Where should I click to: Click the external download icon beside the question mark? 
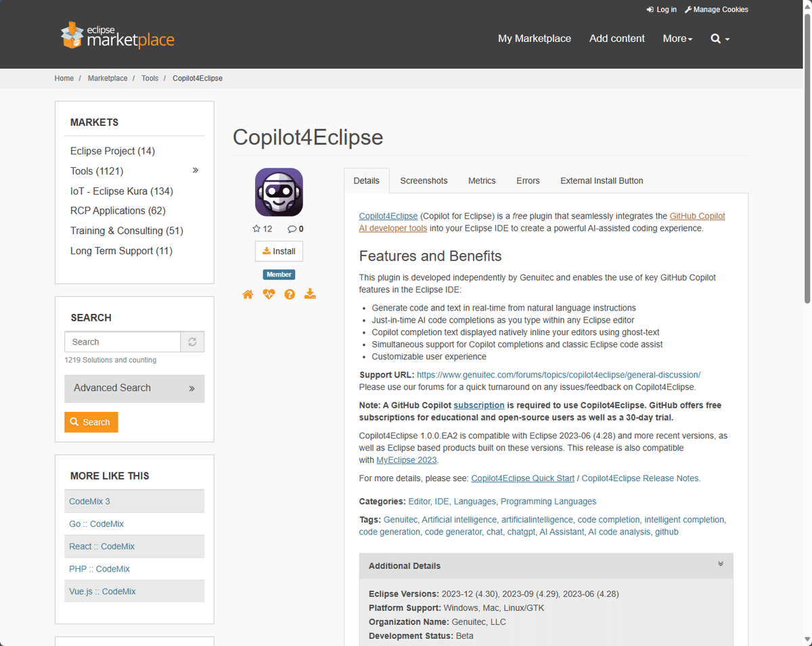click(310, 294)
